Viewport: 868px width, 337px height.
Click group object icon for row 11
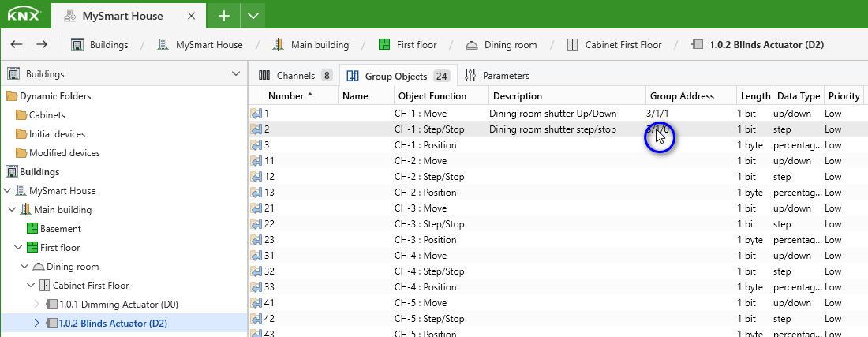256,161
